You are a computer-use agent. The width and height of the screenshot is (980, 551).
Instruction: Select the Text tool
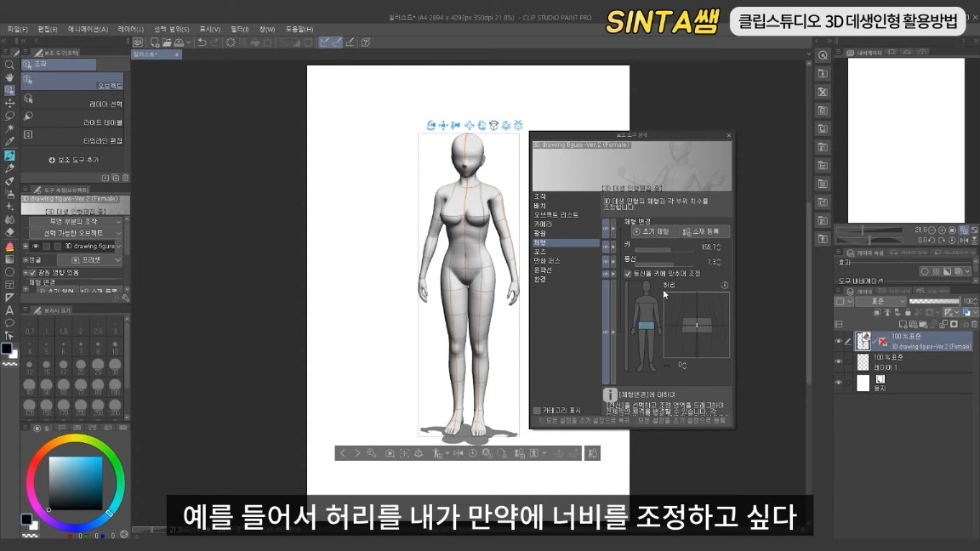(x=9, y=310)
